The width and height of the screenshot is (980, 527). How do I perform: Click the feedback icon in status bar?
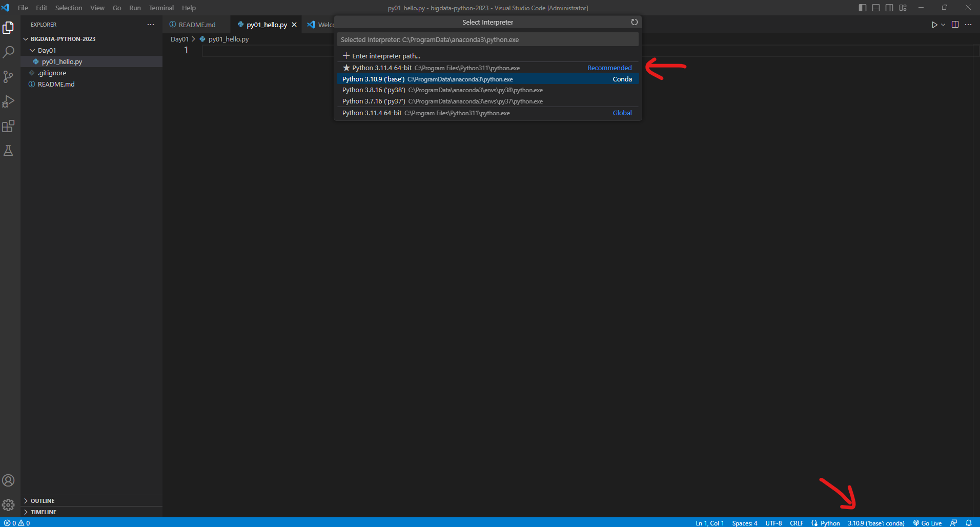pos(953,523)
